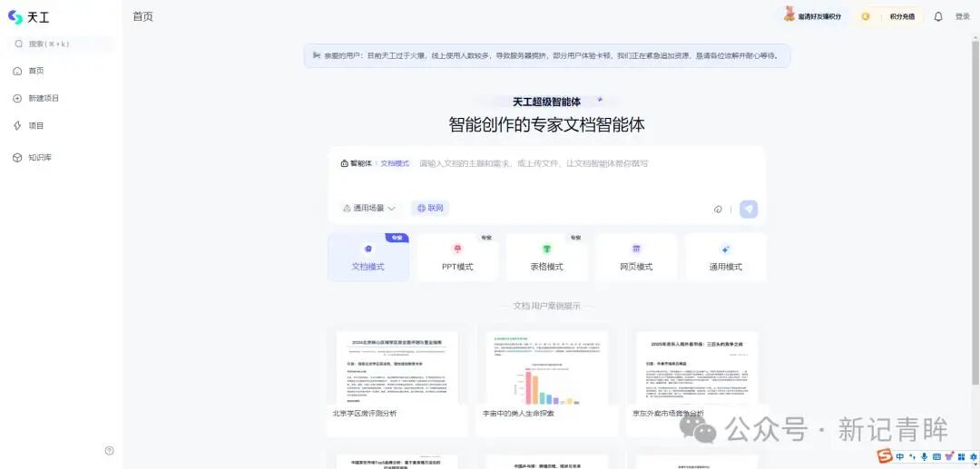
Task: Open notifications bell icon
Action: coord(938,17)
